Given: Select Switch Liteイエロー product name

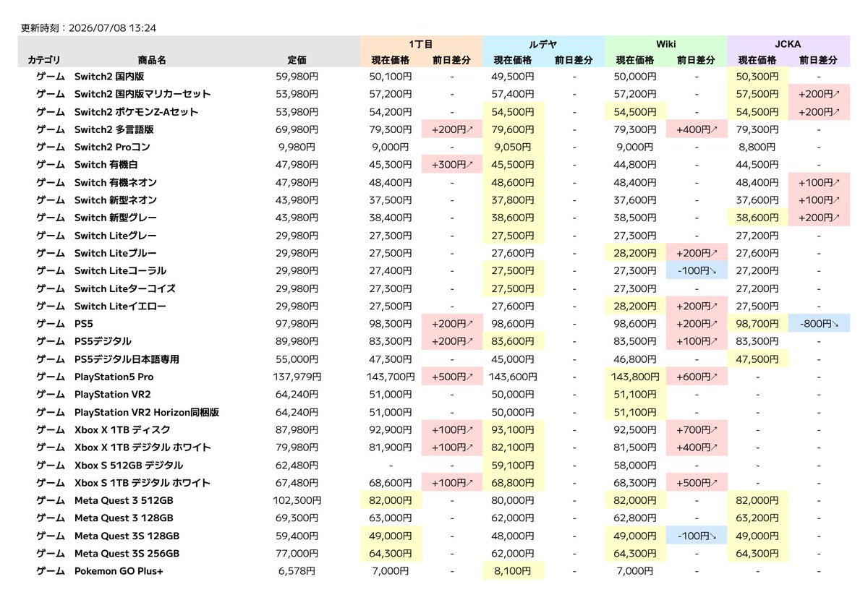Looking at the screenshot, I should pos(120,306).
